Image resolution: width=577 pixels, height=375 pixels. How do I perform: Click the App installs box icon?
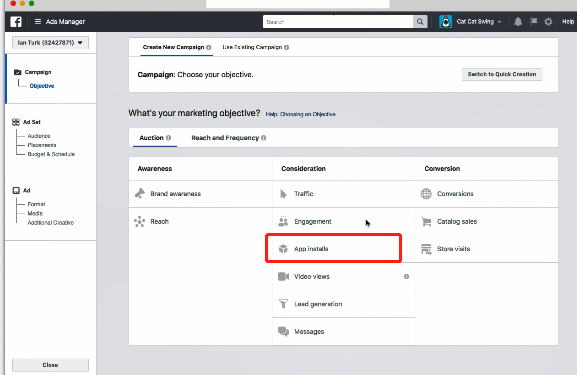tap(283, 249)
